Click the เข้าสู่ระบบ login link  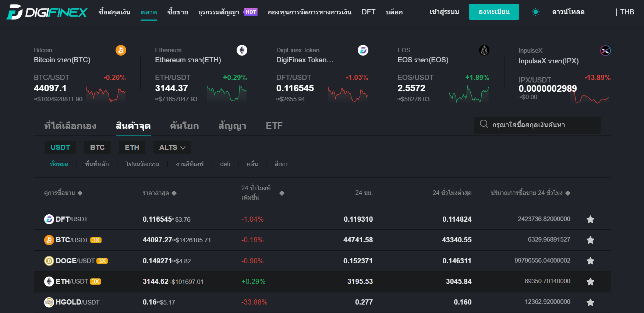[x=444, y=12]
